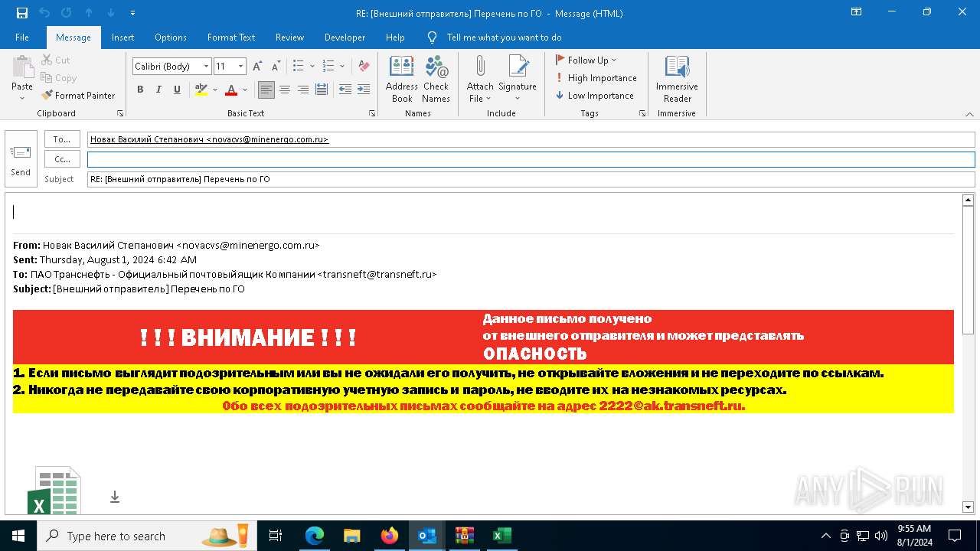
Task: Open Tags dialog launcher
Action: [x=642, y=113]
